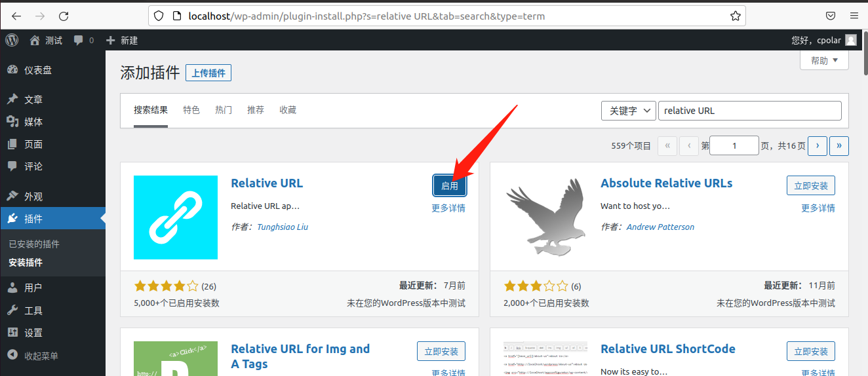Open 用户 users in sidebar
Viewport: 868px width, 376px height.
[x=52, y=288]
